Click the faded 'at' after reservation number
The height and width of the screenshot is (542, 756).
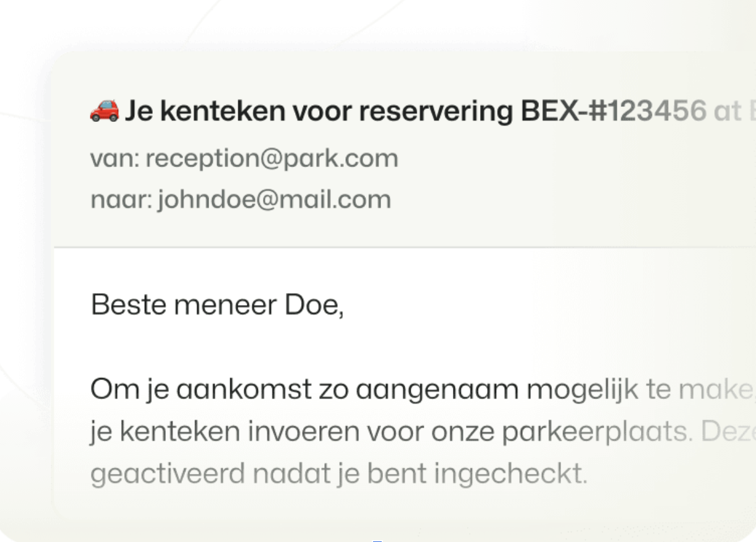[728, 112]
